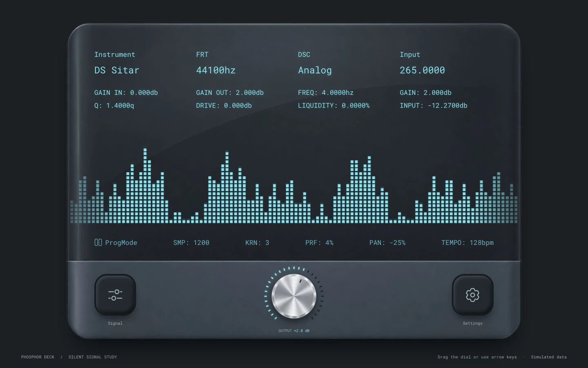Click the Q: 1.4000q readout
The width and height of the screenshot is (588, 368).
(x=114, y=105)
